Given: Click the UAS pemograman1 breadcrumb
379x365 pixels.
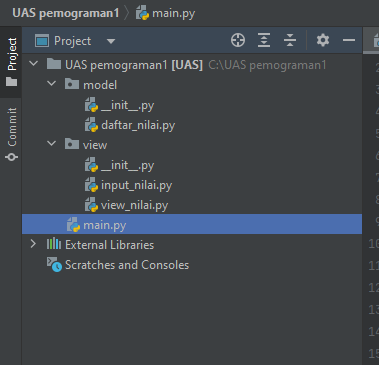Looking at the screenshot, I should [66, 13].
